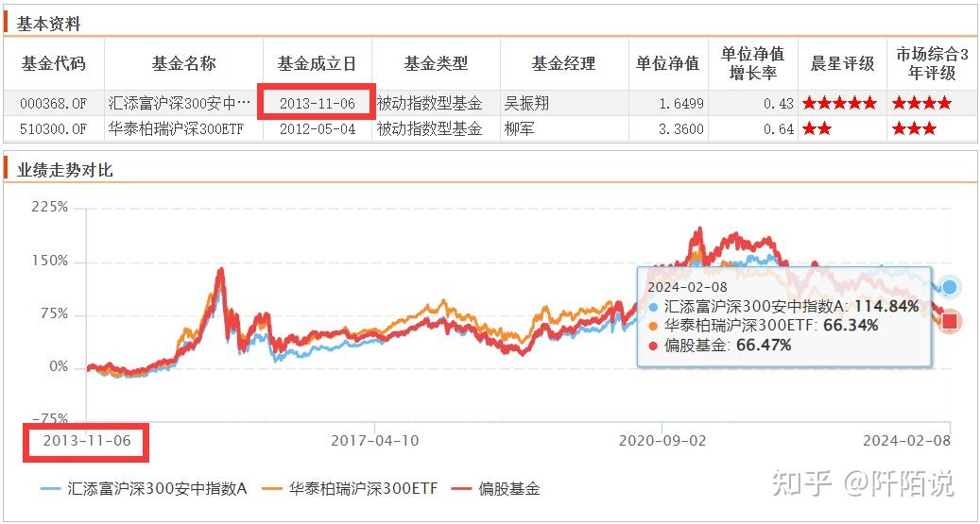The image size is (980, 524).
Task: Open 华泰柏瑞沪深300ETF in the table row
Action: pyautogui.click(x=177, y=129)
